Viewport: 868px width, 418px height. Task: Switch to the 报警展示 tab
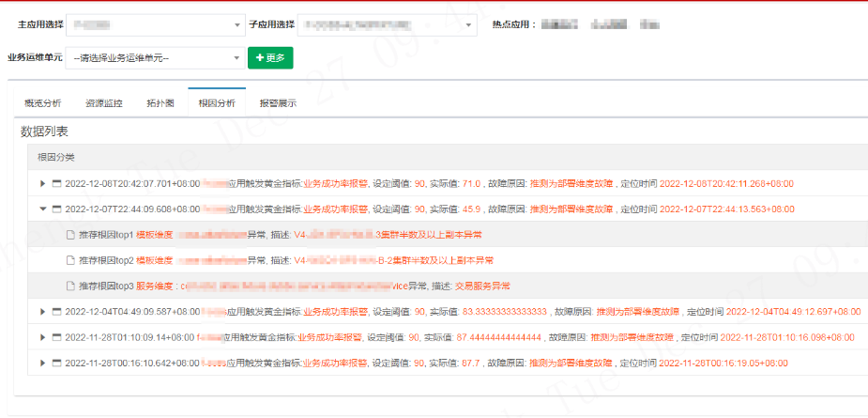pos(278,103)
